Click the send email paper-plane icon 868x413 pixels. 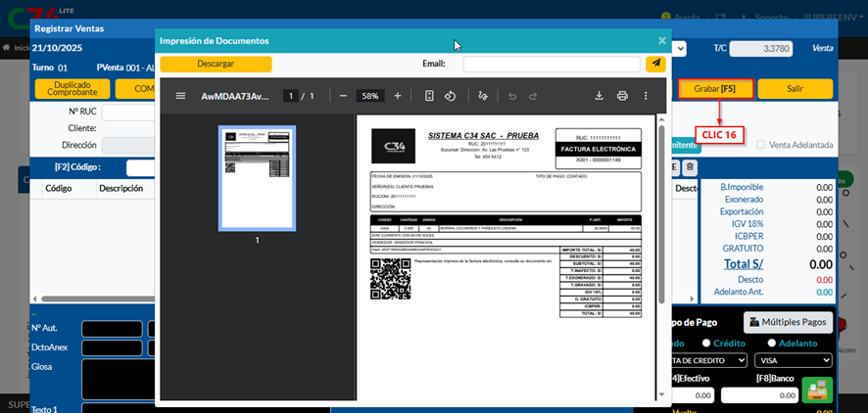tap(655, 64)
